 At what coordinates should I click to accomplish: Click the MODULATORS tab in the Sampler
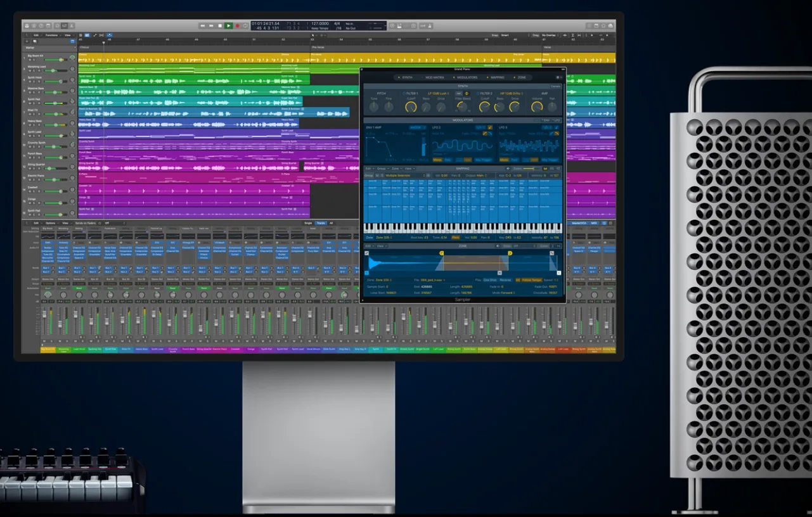[466, 77]
